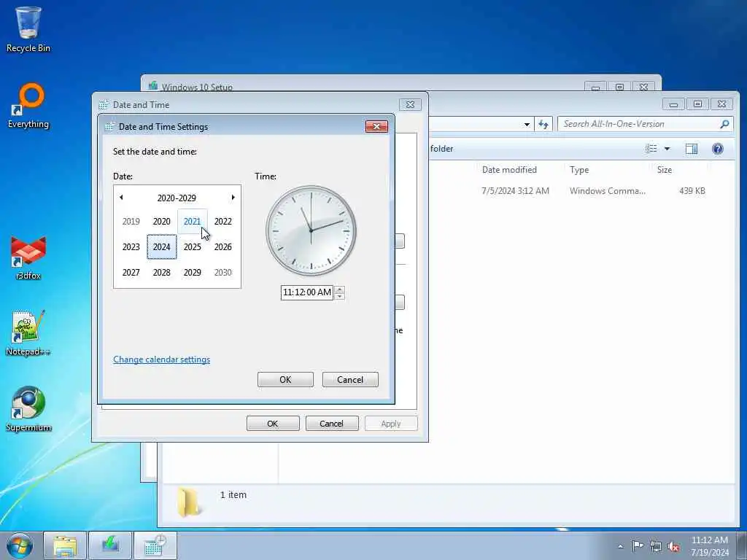Image resolution: width=747 pixels, height=560 pixels.
Task: Select year 2019 in the calendar
Action: click(131, 221)
